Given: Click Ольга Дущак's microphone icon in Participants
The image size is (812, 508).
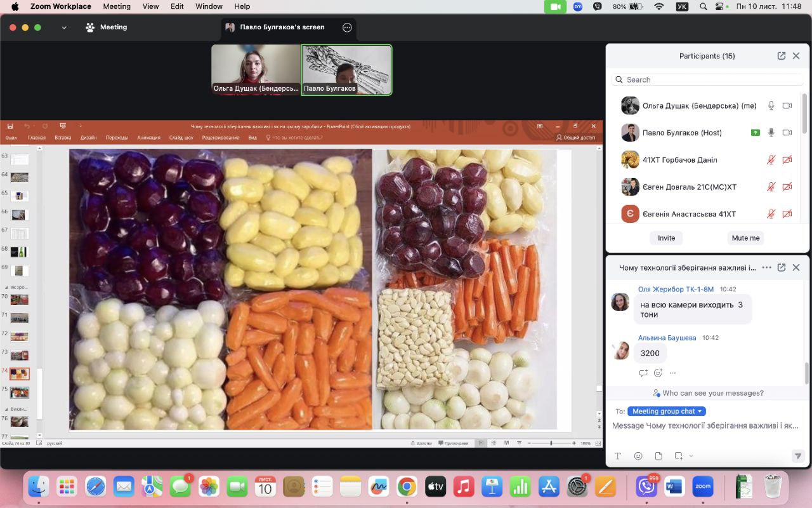Looking at the screenshot, I should [x=771, y=106].
